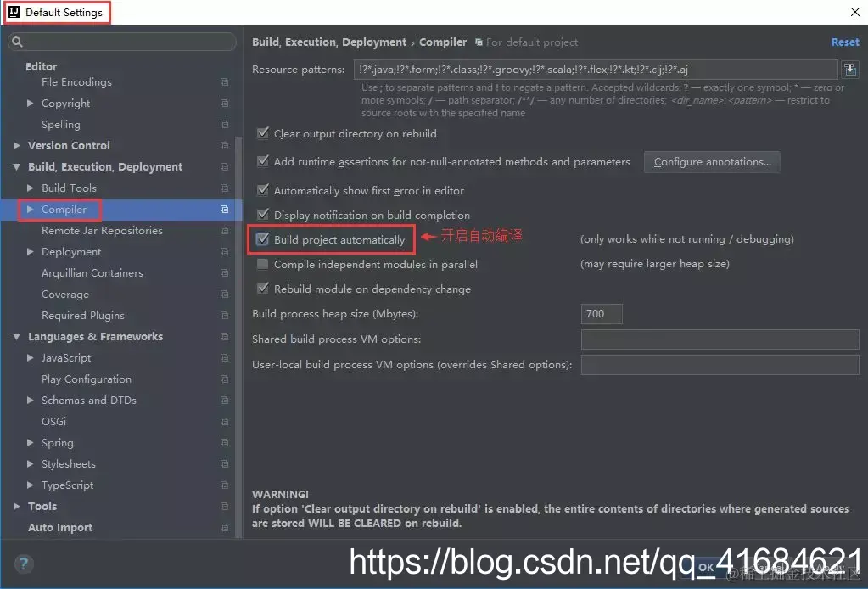The width and height of the screenshot is (868, 589).
Task: Toggle Rebuild module on dependency change
Action: (x=263, y=289)
